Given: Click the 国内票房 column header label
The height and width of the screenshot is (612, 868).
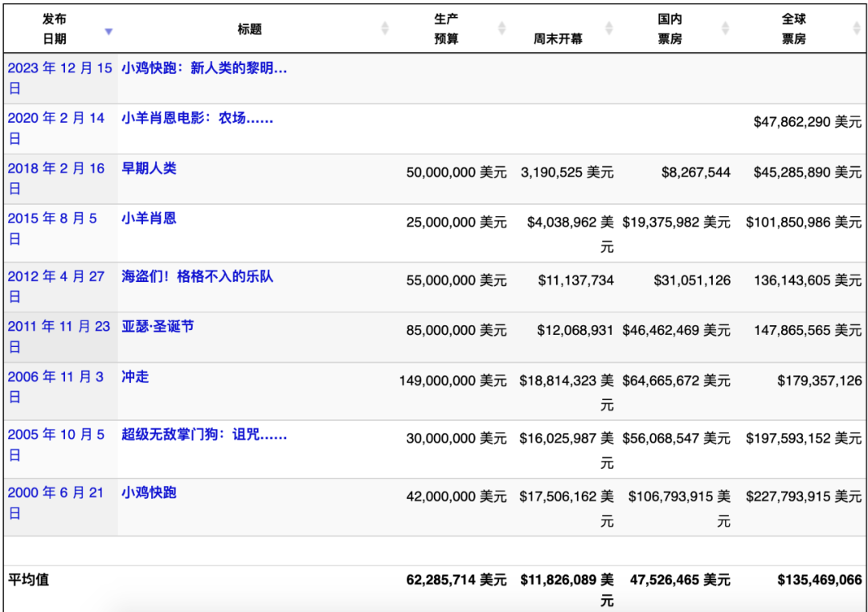Looking at the screenshot, I should coord(669,29).
